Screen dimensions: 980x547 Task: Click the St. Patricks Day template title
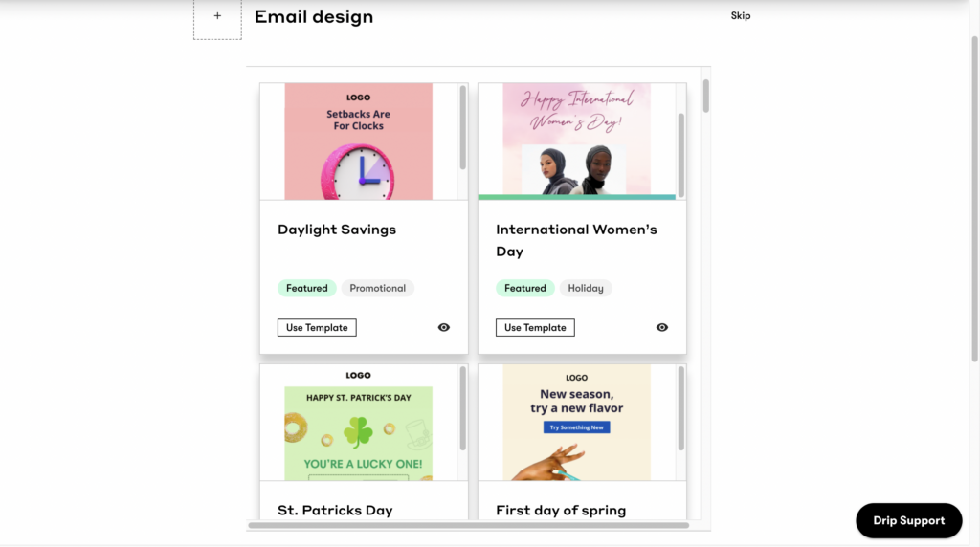[335, 511]
